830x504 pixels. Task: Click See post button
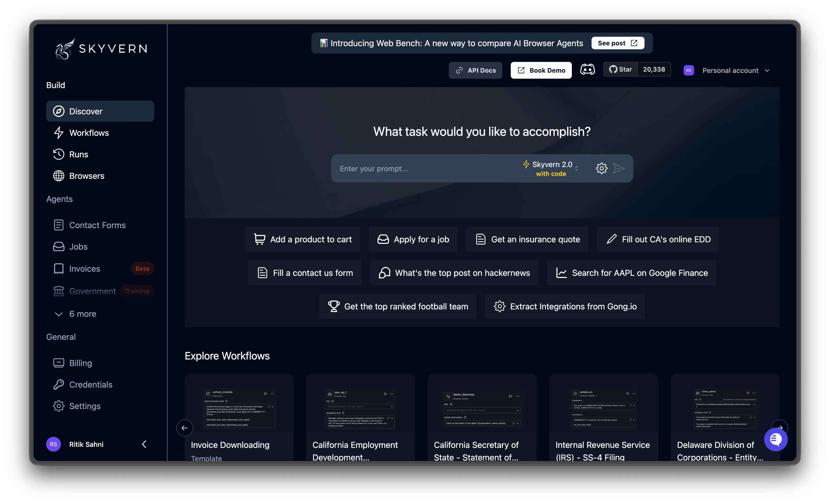618,43
